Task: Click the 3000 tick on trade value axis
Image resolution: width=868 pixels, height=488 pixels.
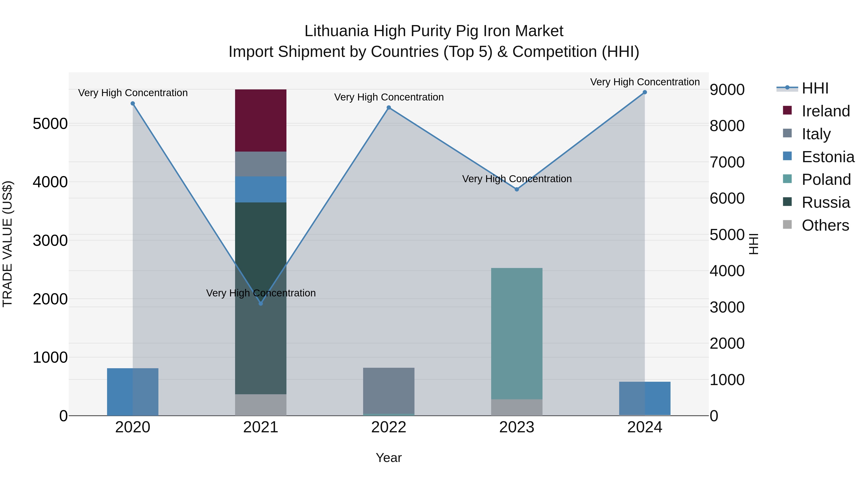Action: (50, 241)
